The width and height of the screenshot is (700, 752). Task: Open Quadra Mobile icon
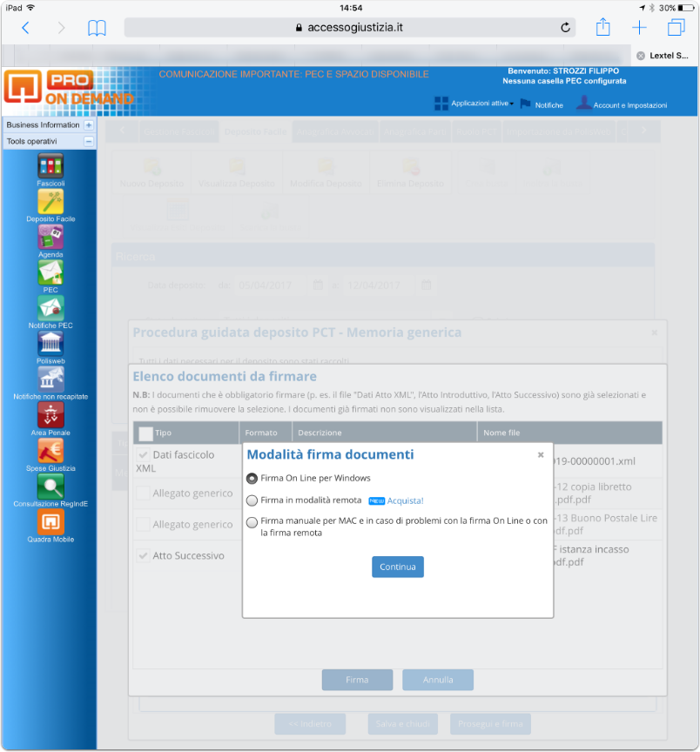(50, 522)
